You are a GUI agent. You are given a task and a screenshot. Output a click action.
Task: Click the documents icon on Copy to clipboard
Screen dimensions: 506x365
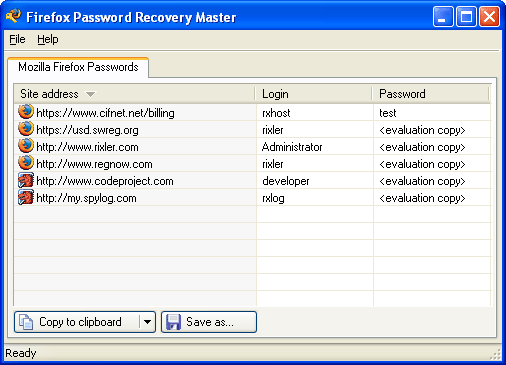click(26, 322)
